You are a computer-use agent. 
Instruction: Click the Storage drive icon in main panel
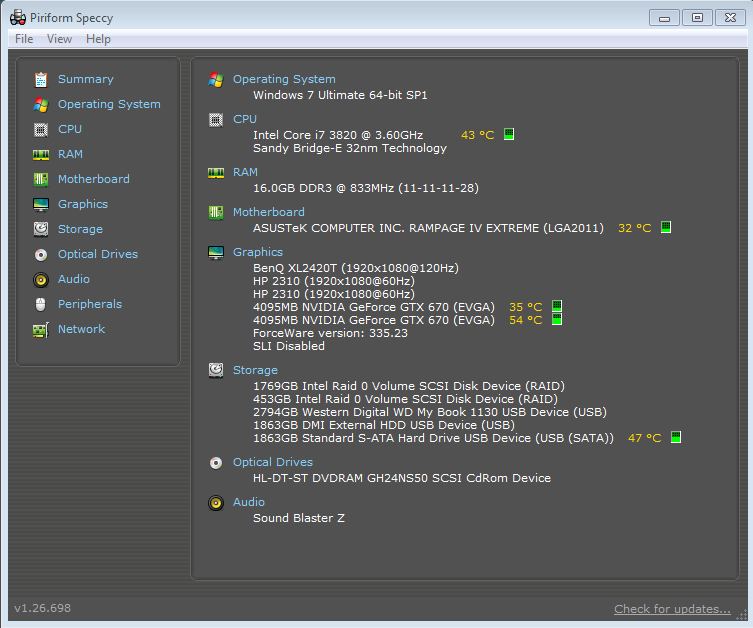[x=216, y=370]
